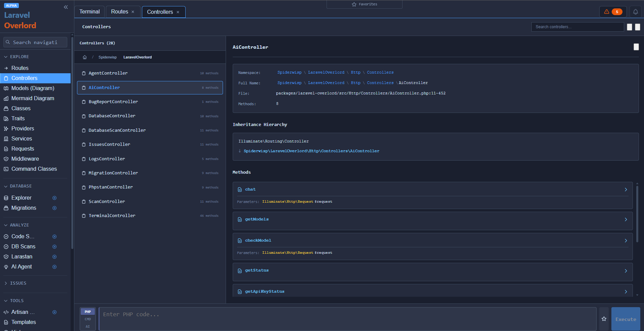
Task: Switch to the Terminal tab
Action: (89, 12)
